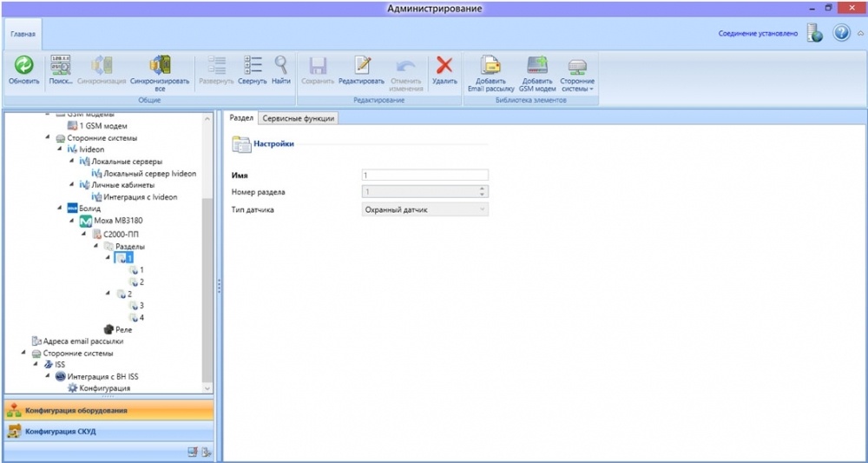Click Добавить Email рассылку icon
This screenshot has height=463, width=868.
(490, 65)
